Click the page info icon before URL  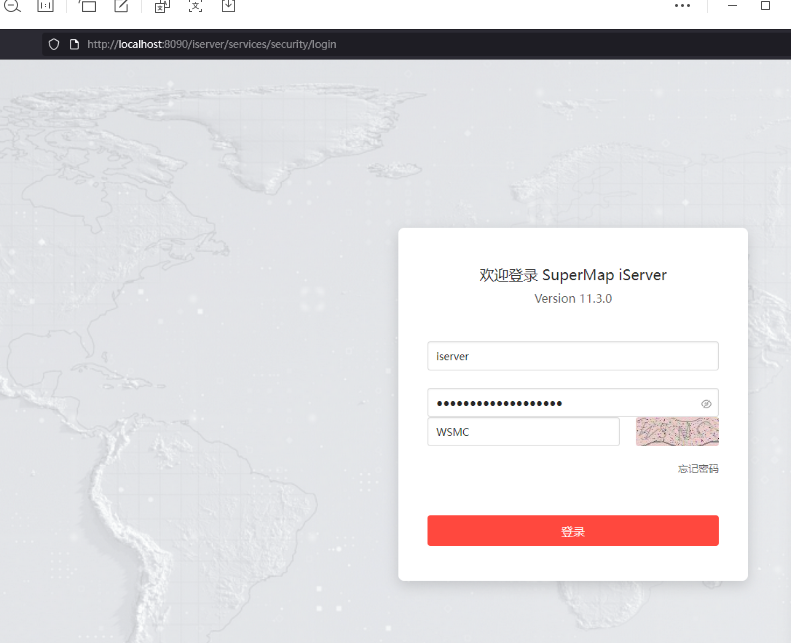click(x=74, y=44)
